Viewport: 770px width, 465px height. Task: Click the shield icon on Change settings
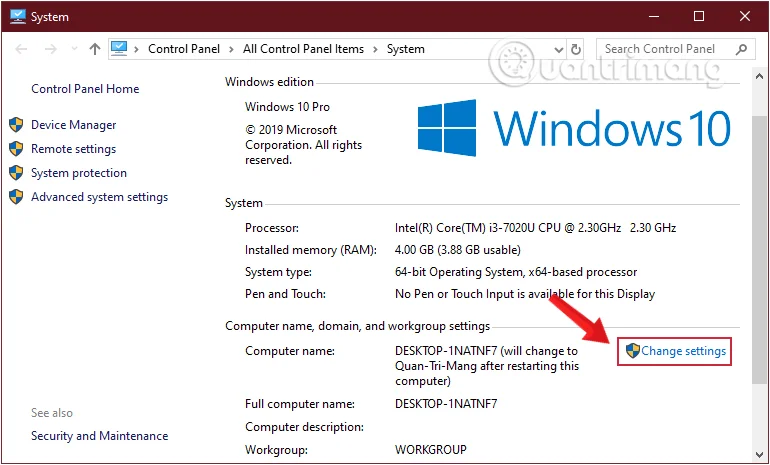pos(633,351)
